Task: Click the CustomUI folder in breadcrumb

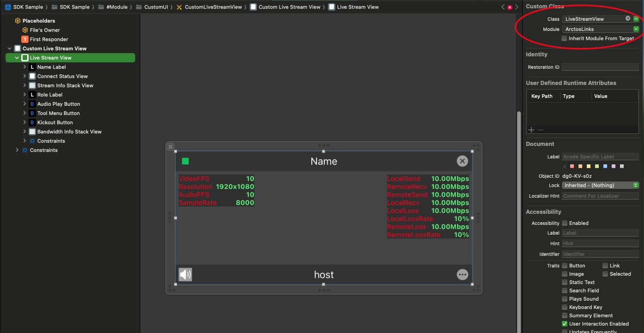Action: [155, 7]
